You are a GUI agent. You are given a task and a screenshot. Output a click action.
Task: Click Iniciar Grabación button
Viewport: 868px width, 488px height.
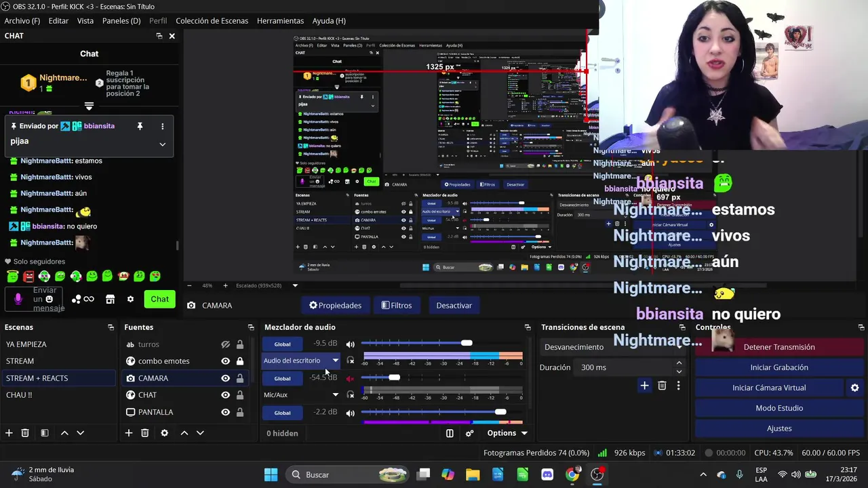[x=779, y=367]
